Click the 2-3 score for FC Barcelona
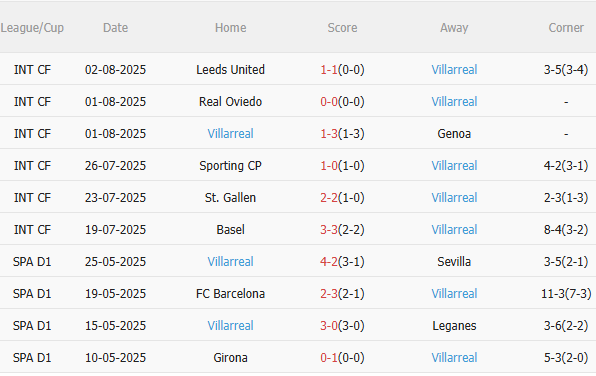This screenshot has height=376, width=596. click(x=329, y=294)
